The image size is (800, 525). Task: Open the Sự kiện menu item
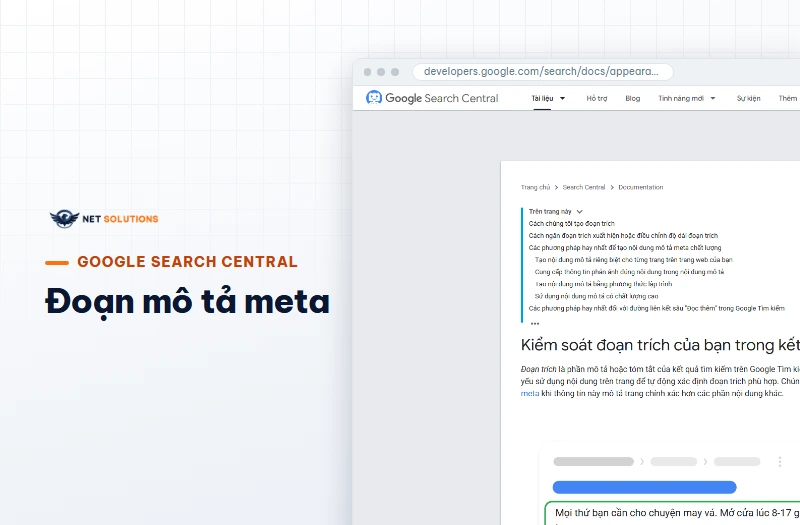(748, 98)
